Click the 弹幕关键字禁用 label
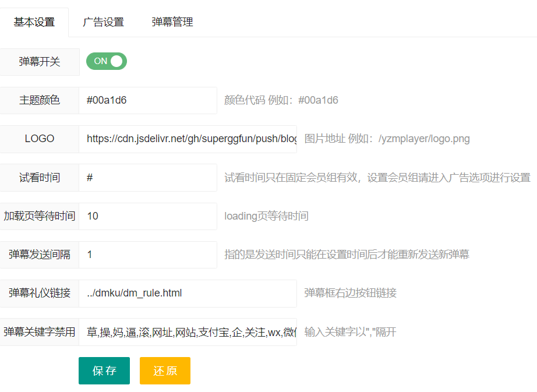Screen dimensions: 537x392 pos(40,332)
